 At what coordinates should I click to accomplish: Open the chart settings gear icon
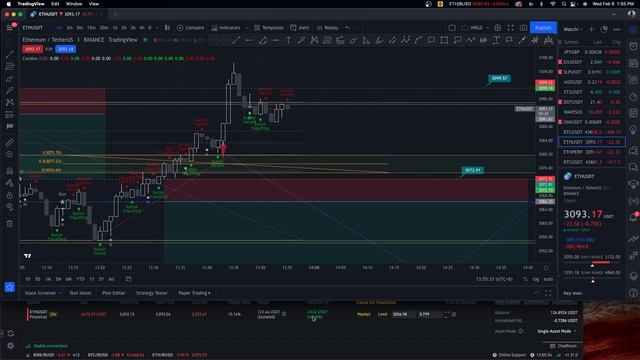click(498, 28)
